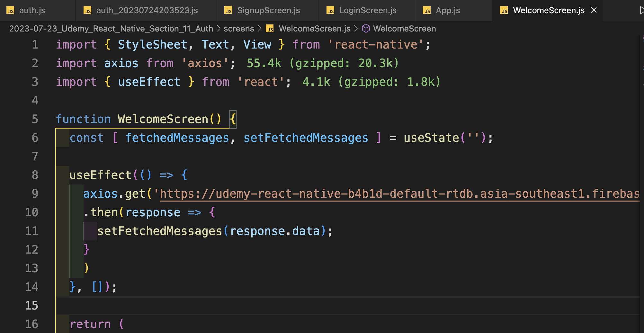Expand chevron after WelcomeScreen.js in breadcrumb
Screen dimensions: 644x333
[x=356, y=29]
